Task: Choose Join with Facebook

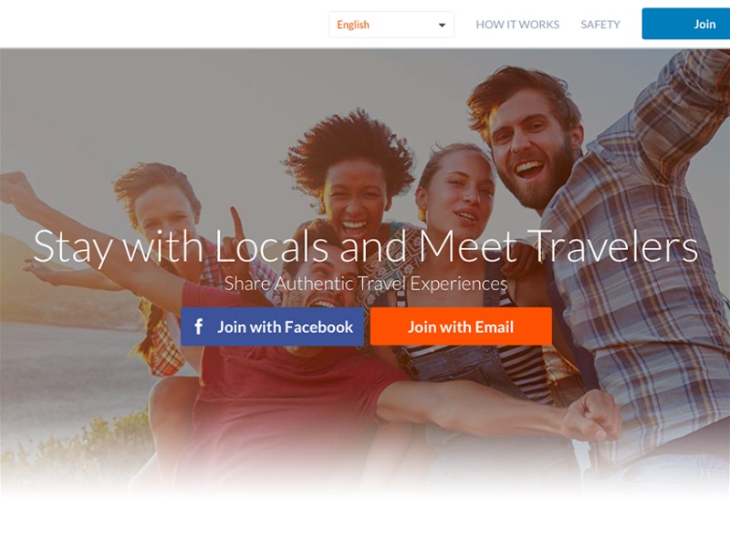Action: point(272,327)
